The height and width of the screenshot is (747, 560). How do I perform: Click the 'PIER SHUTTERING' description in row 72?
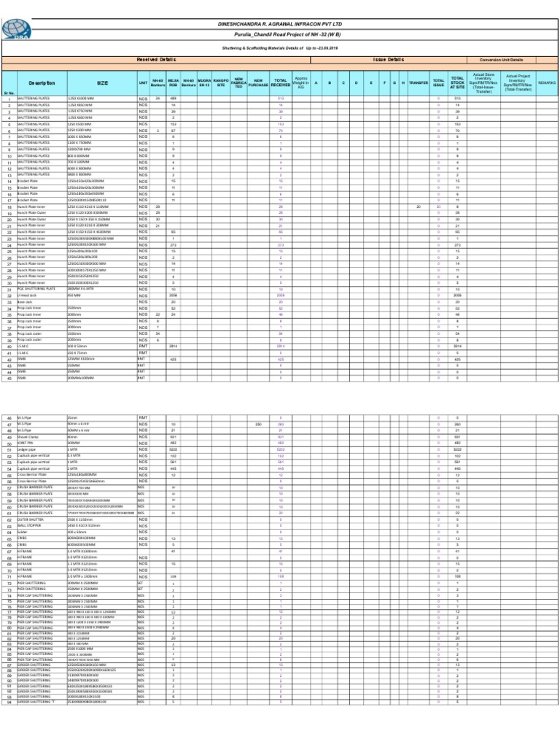click(x=42, y=583)
